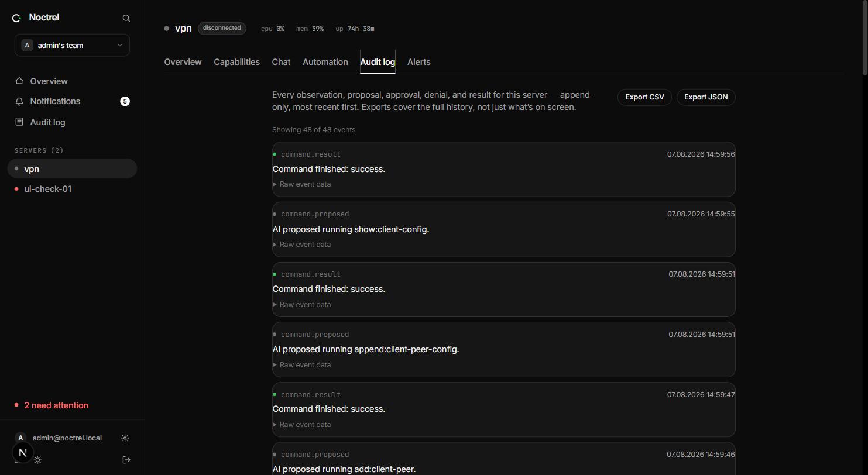This screenshot has width=868, height=475.
Task: Click the SERVERS (2) section heading
Action: (x=39, y=150)
